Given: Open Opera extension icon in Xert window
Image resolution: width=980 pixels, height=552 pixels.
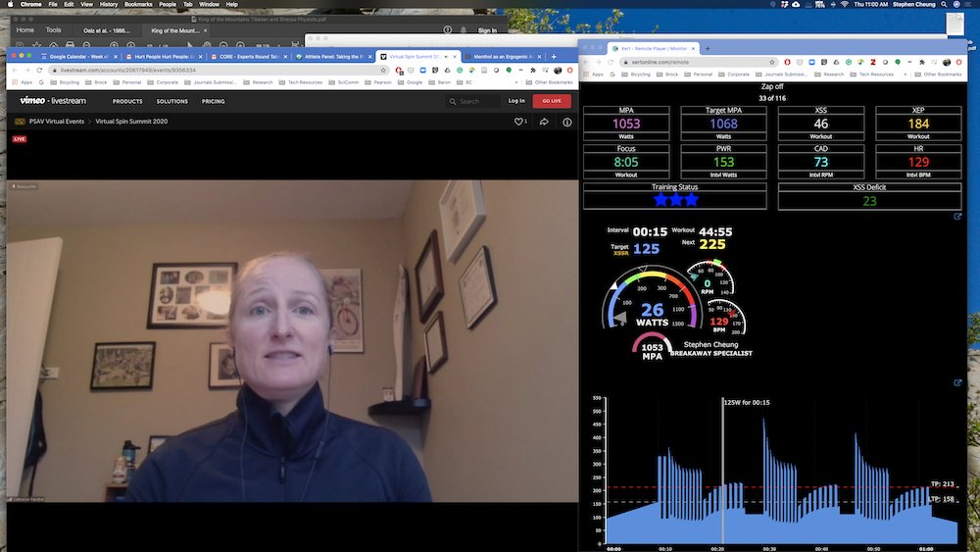Looking at the screenshot, I should tap(787, 62).
